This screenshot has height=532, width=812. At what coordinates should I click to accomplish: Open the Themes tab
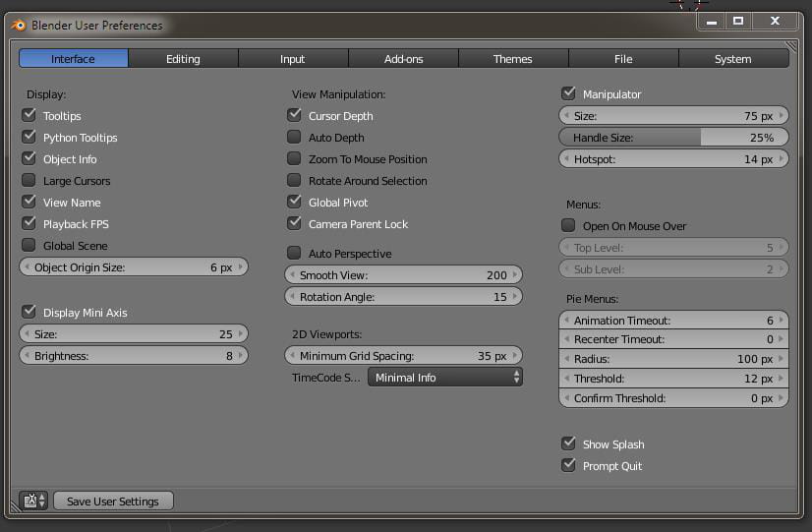512,59
